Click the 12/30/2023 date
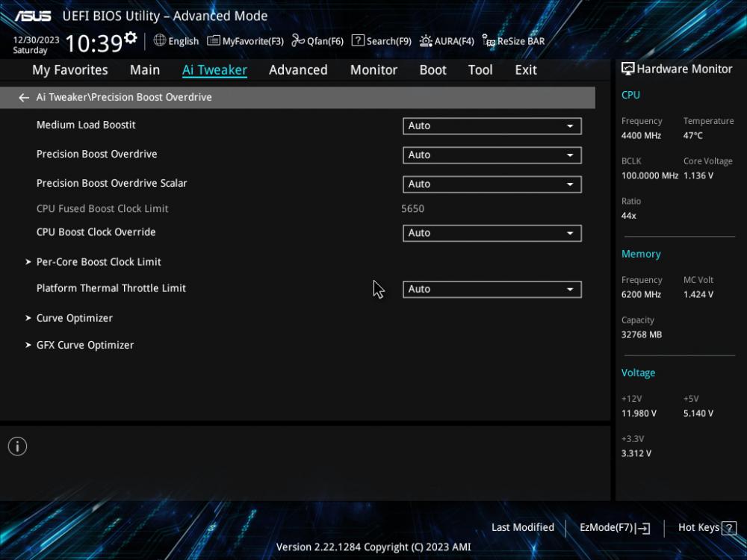This screenshot has width=747, height=560. pyautogui.click(x=36, y=40)
